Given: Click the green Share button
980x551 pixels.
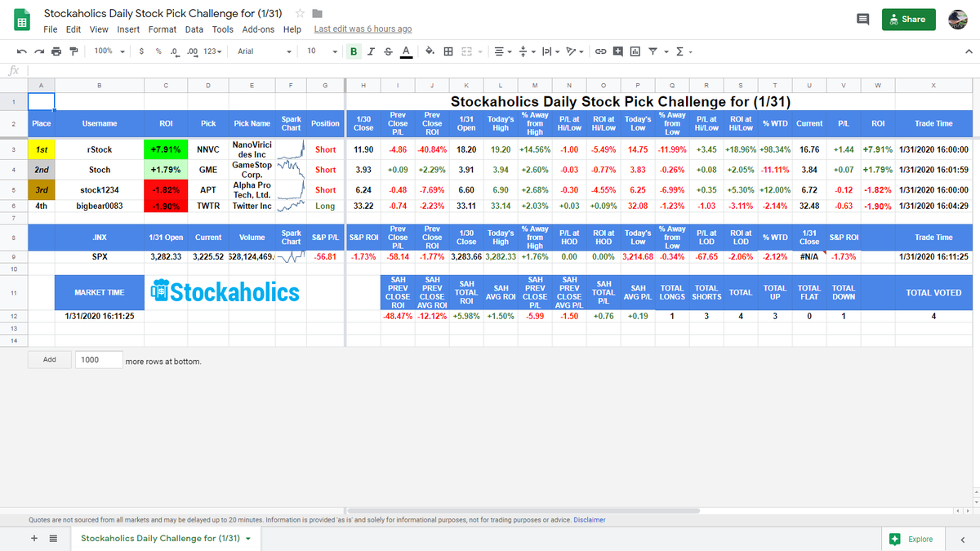Looking at the screenshot, I should pos(908,20).
